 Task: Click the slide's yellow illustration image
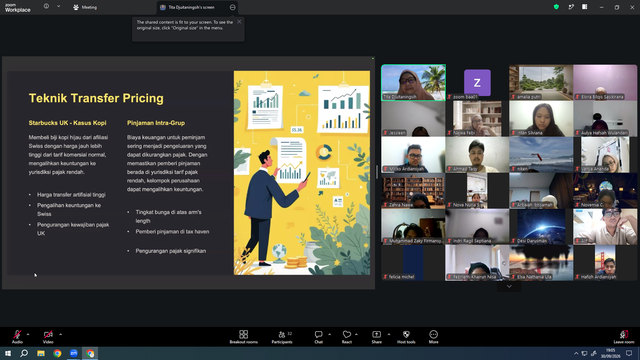pos(302,173)
